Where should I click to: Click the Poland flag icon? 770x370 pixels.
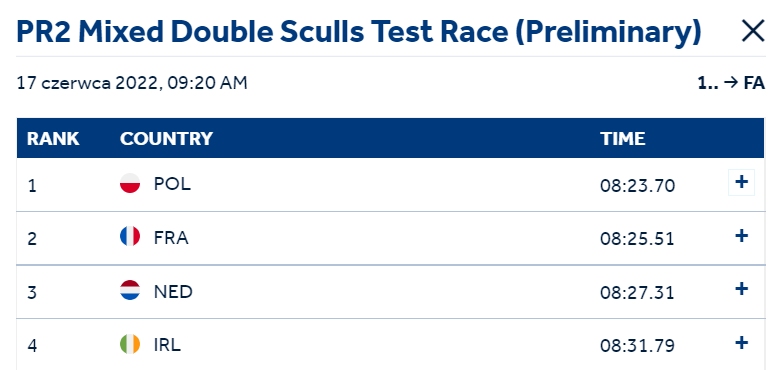coord(130,183)
